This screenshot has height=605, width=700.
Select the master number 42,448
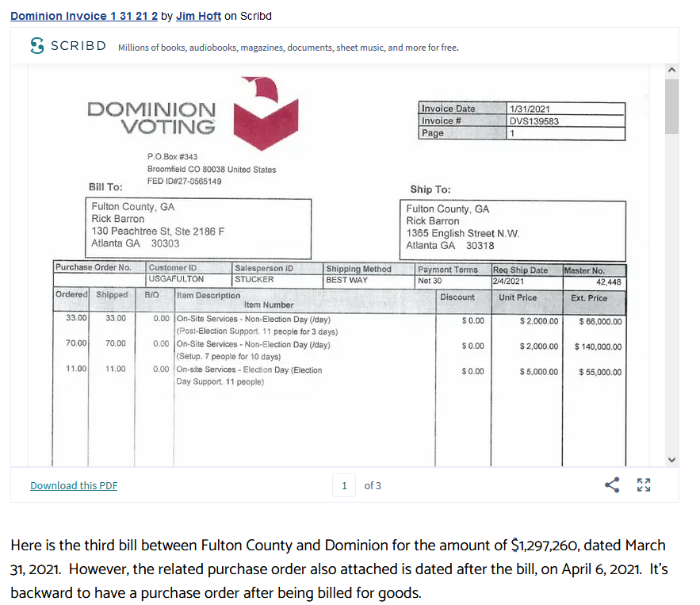point(609,282)
